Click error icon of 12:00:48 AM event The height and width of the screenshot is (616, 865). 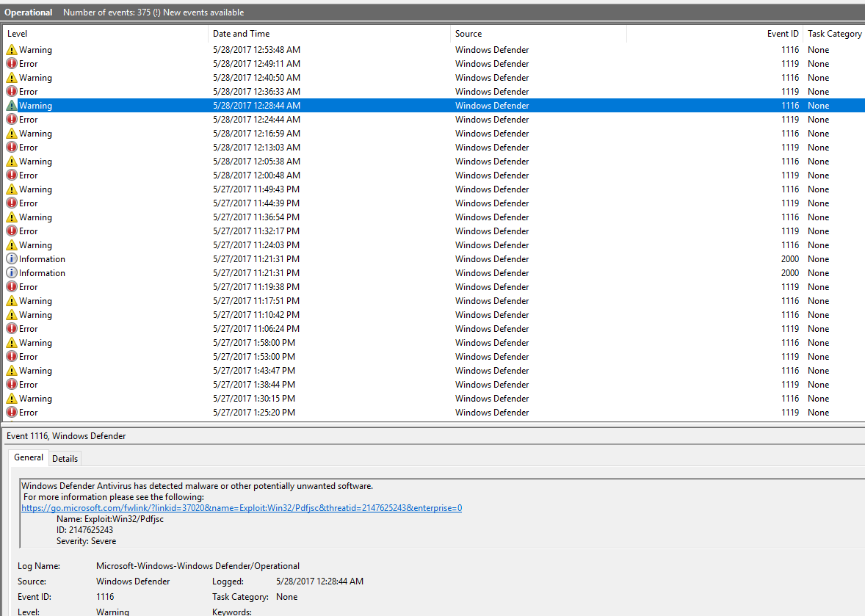[x=12, y=175]
